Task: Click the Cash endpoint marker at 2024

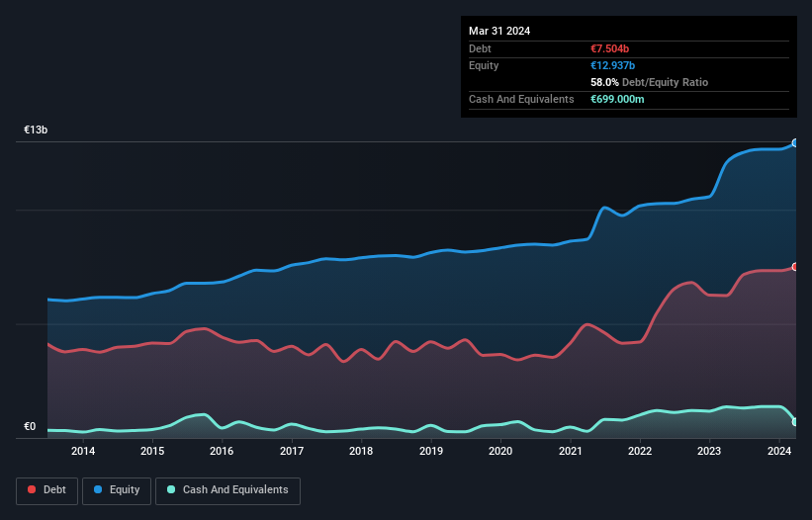Action: pos(795,422)
